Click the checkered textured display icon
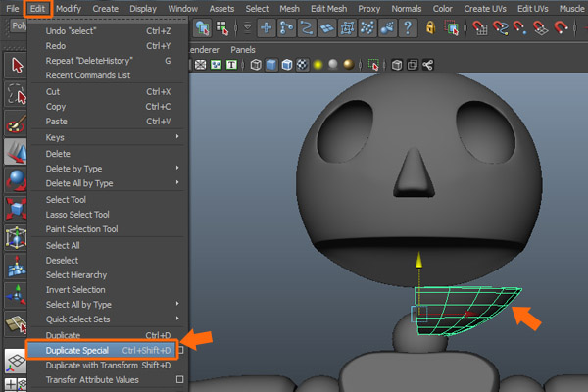588x392 pixels. (x=303, y=66)
